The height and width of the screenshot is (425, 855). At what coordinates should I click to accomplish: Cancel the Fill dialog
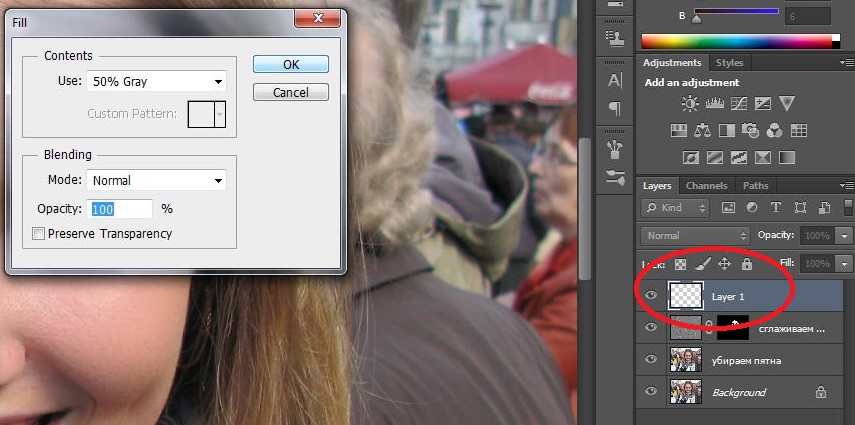click(291, 92)
